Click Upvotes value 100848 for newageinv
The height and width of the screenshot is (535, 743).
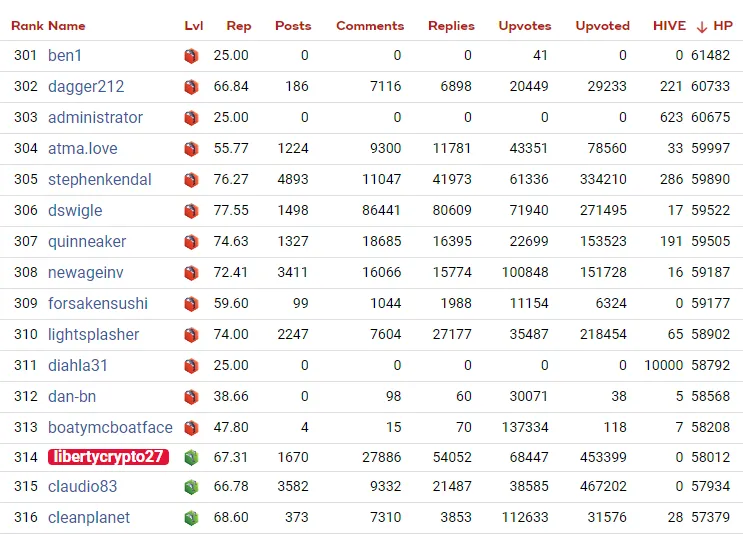tap(525, 272)
